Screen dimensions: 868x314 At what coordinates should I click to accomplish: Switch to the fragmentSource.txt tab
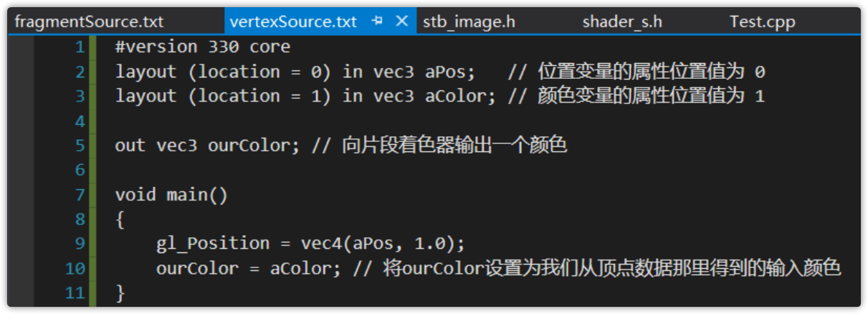(89, 22)
